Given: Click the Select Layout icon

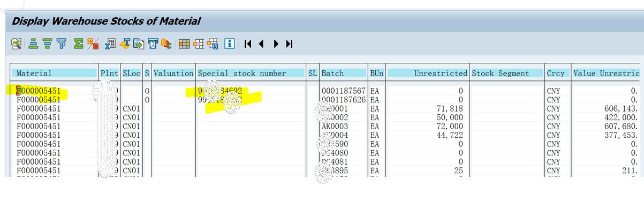Looking at the screenshot, I should coord(199,43).
